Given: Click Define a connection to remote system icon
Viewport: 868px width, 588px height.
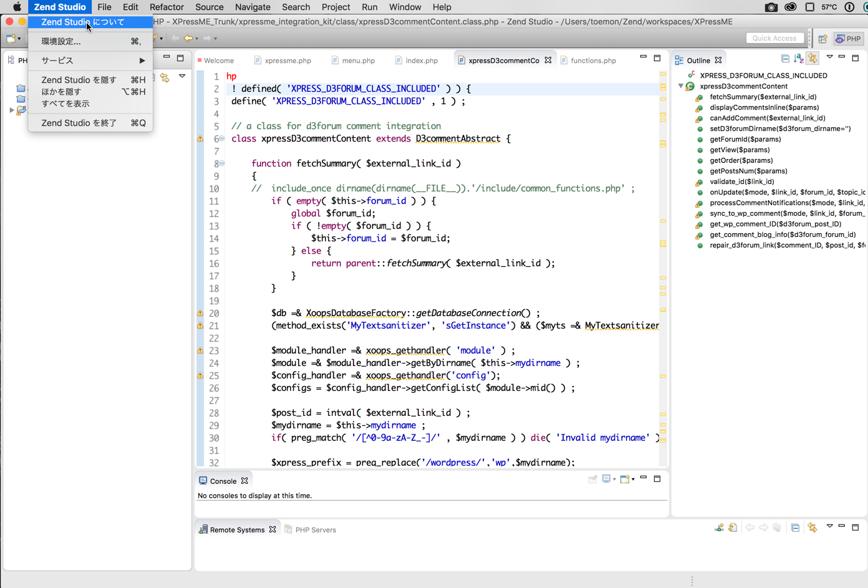Looking at the screenshot, I should [719, 528].
